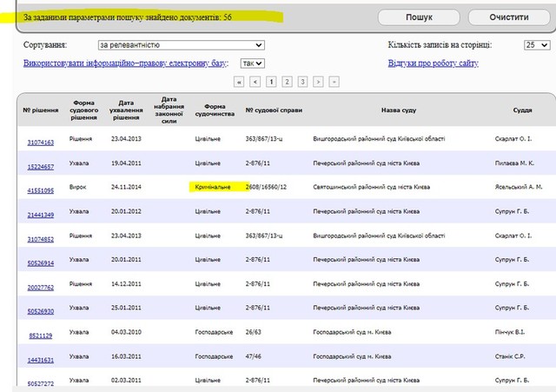Click the next page arrow button
Screen dimensions: 556x392
coord(318,82)
